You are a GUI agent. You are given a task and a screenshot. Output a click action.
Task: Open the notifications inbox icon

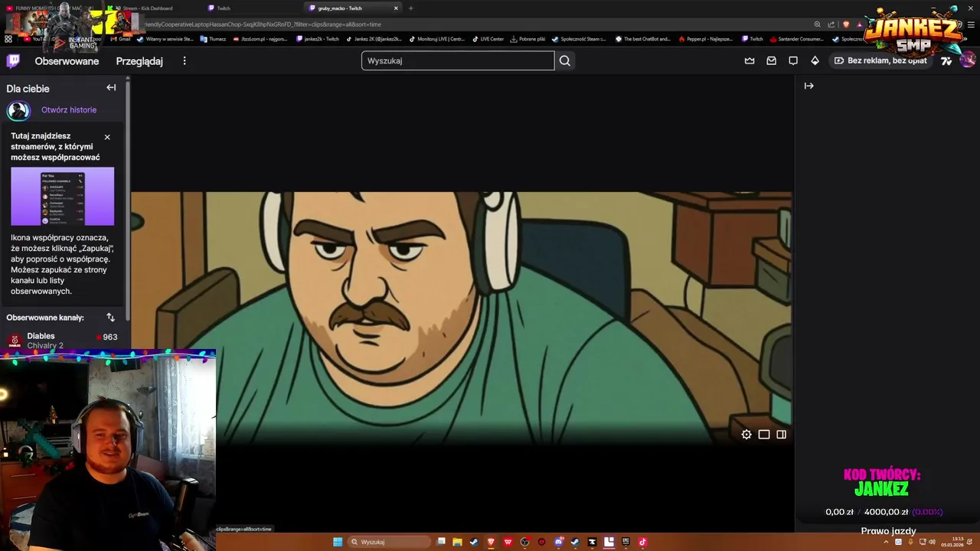point(771,60)
